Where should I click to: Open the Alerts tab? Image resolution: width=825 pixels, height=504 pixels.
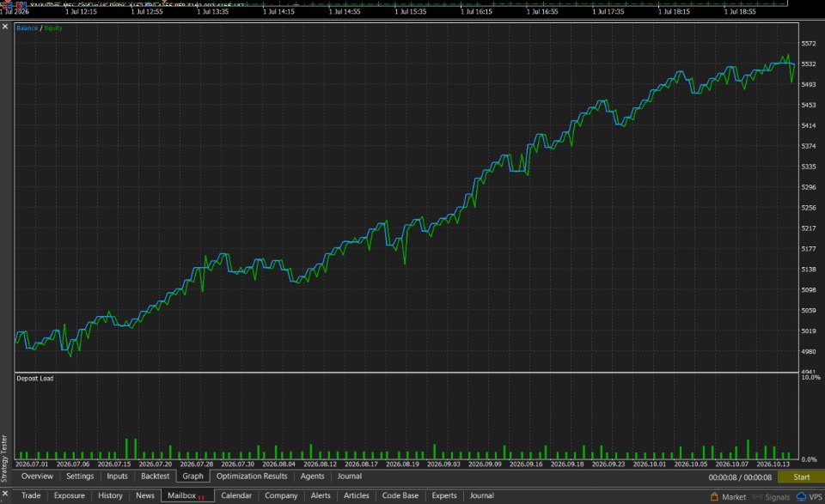click(x=321, y=495)
